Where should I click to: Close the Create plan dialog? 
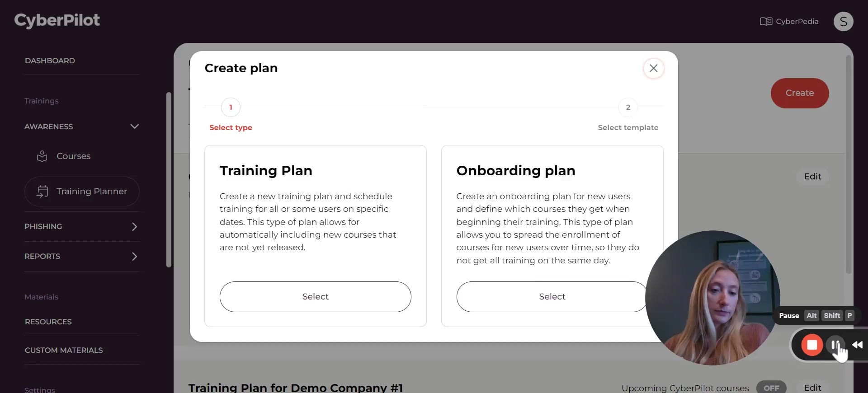pyautogui.click(x=653, y=68)
